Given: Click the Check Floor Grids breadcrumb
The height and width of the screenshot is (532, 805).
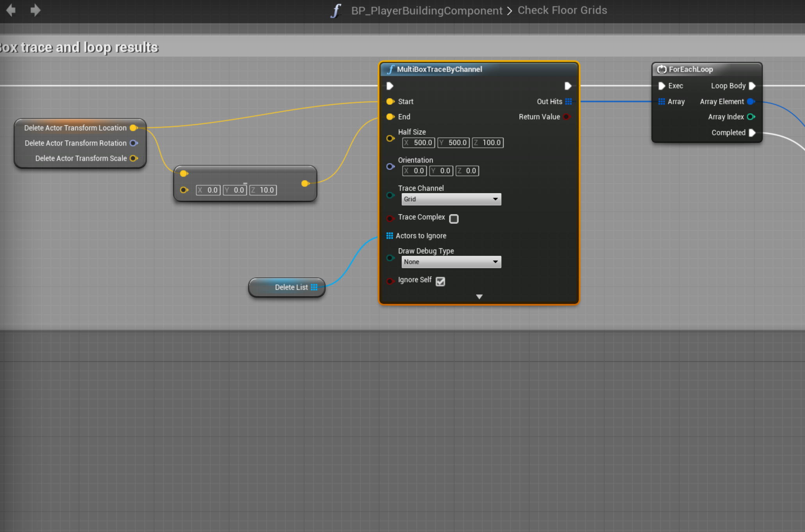Looking at the screenshot, I should click(562, 10).
